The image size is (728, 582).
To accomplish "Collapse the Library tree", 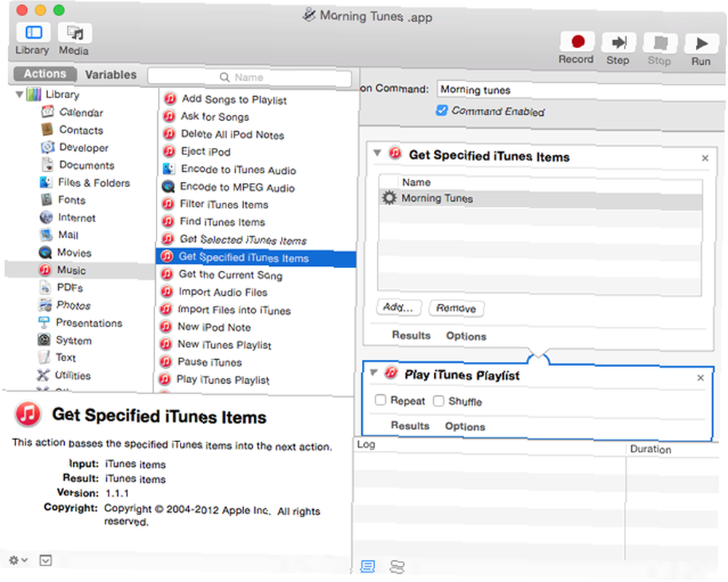I will pyautogui.click(x=20, y=94).
